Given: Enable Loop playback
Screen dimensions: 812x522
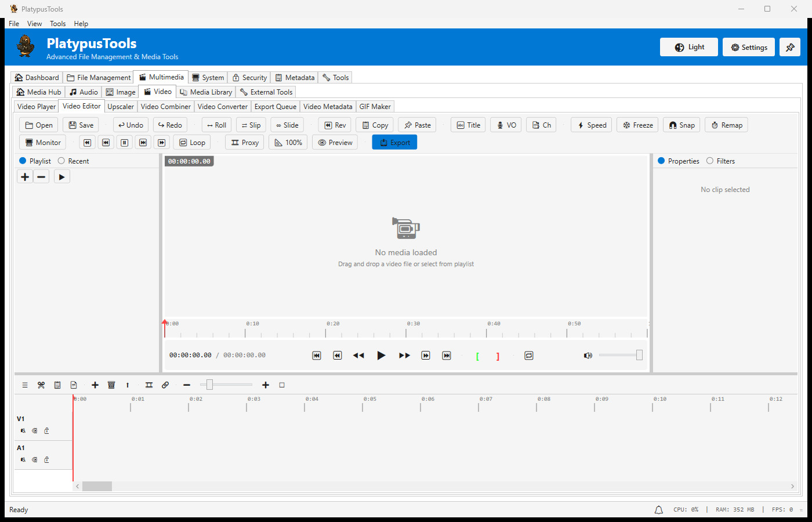Looking at the screenshot, I should click(191, 142).
